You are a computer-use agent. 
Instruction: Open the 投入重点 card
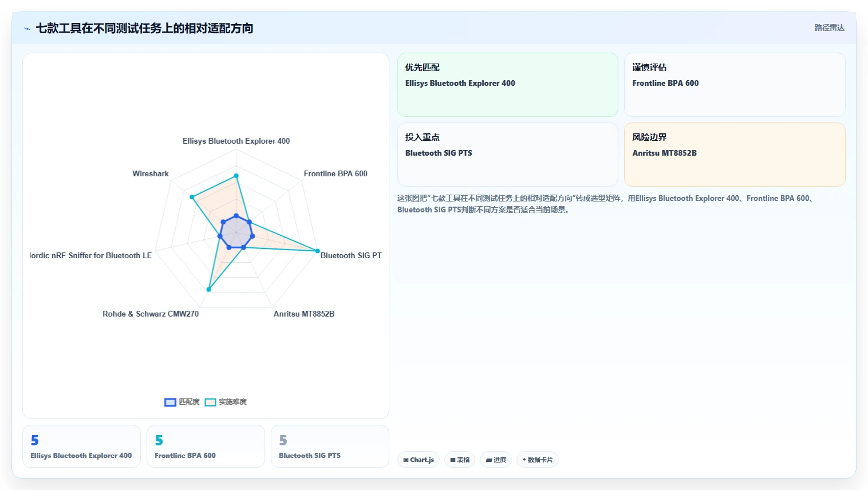point(508,155)
